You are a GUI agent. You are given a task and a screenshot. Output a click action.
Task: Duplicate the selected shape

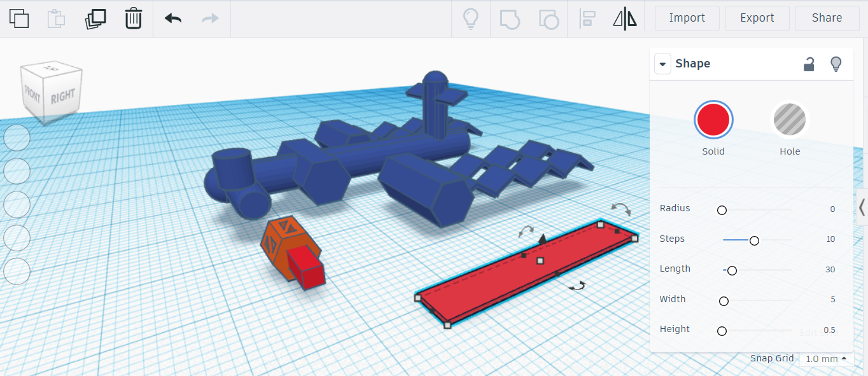(x=95, y=18)
